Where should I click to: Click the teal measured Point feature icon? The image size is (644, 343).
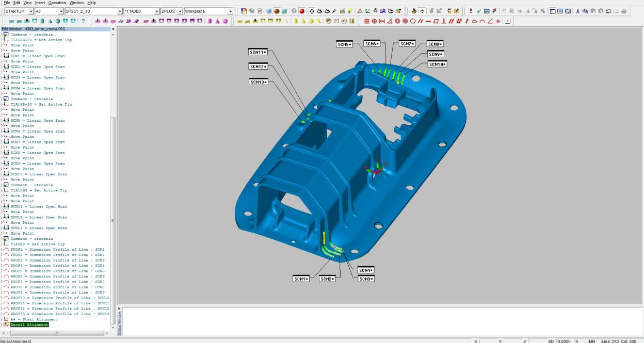pyautogui.click(x=11, y=21)
